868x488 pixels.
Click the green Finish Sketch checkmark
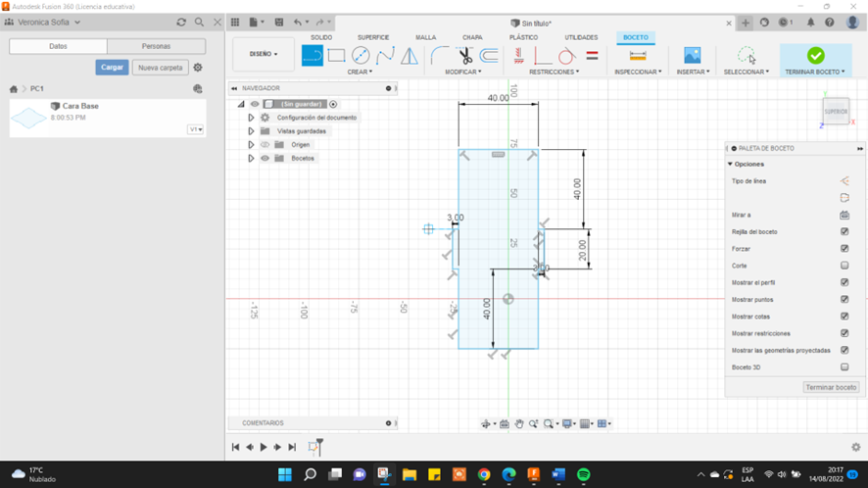point(815,56)
